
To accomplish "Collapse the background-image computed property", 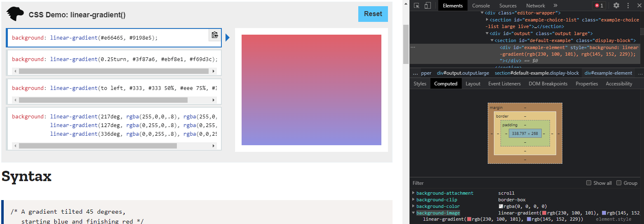I will point(414,213).
